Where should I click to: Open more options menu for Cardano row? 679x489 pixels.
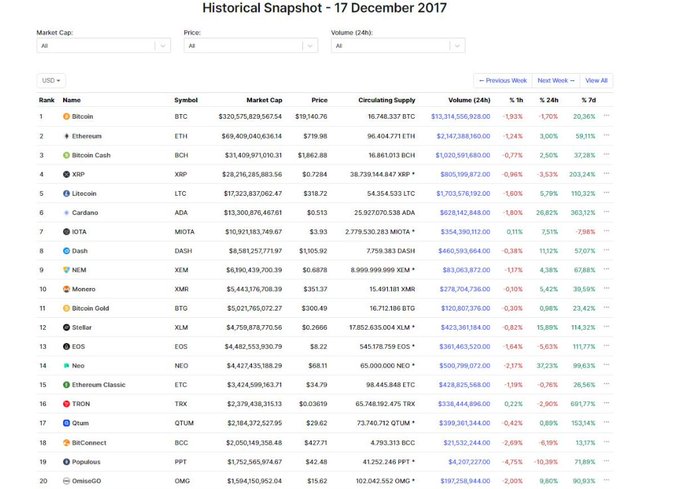[606, 212]
